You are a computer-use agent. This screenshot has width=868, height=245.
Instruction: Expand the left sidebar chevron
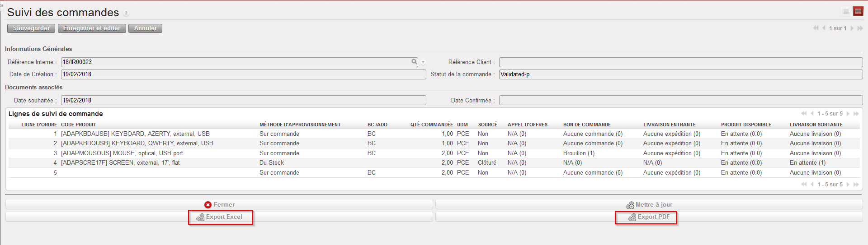pyautogui.click(x=2, y=5)
